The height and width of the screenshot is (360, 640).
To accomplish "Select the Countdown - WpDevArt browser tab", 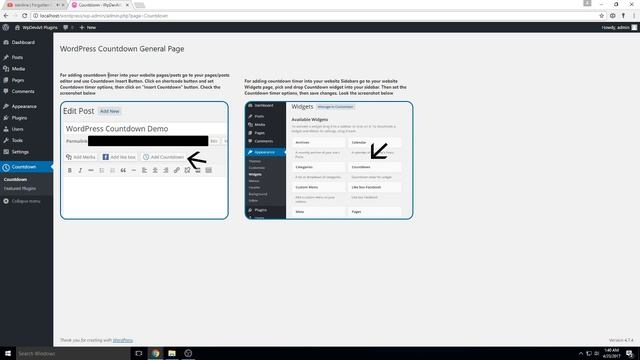I will [100, 5].
